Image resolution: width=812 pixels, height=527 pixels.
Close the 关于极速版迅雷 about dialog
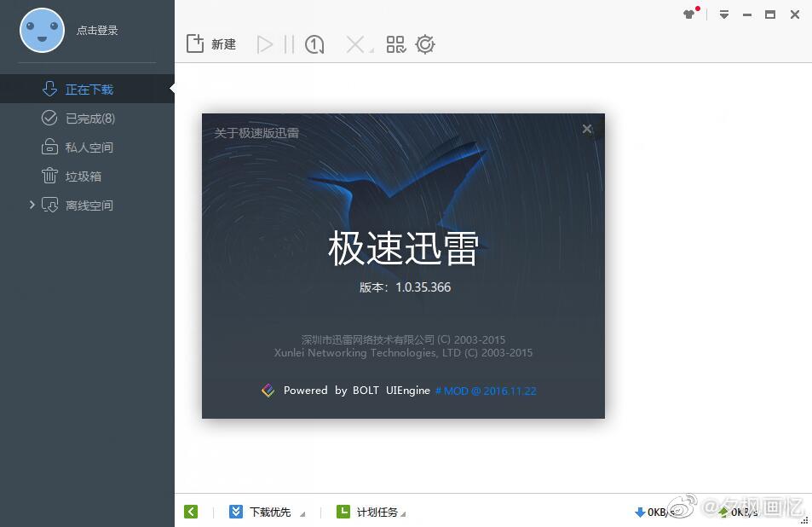pyautogui.click(x=587, y=129)
